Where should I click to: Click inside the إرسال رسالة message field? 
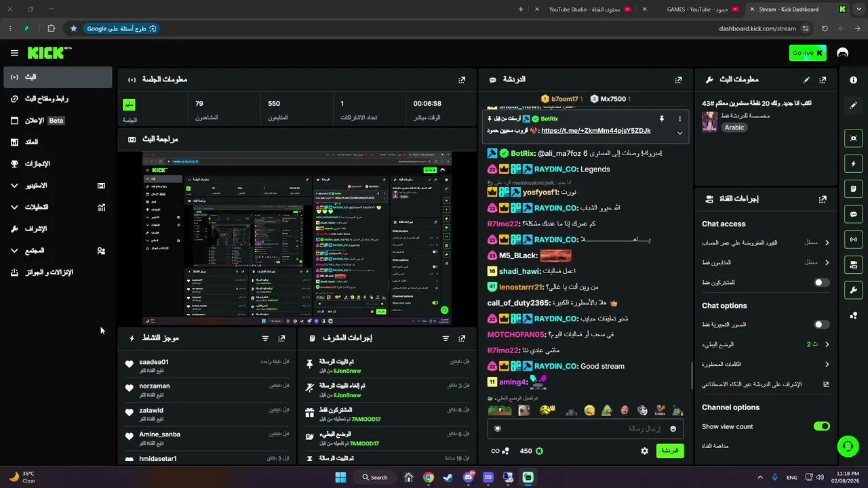585,428
